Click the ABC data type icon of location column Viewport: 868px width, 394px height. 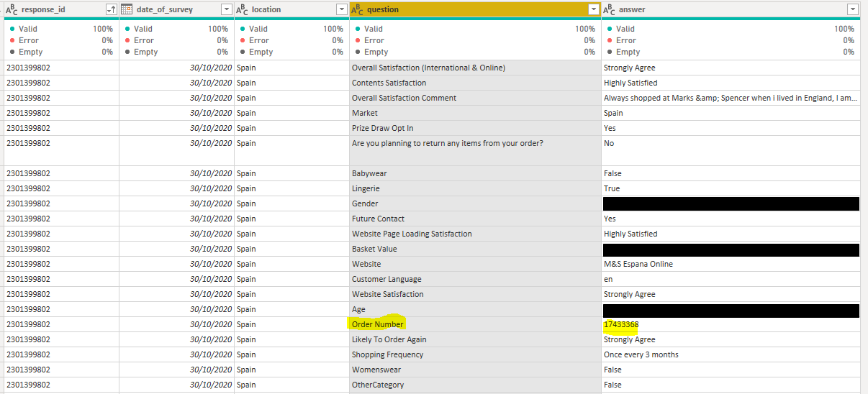click(x=242, y=9)
